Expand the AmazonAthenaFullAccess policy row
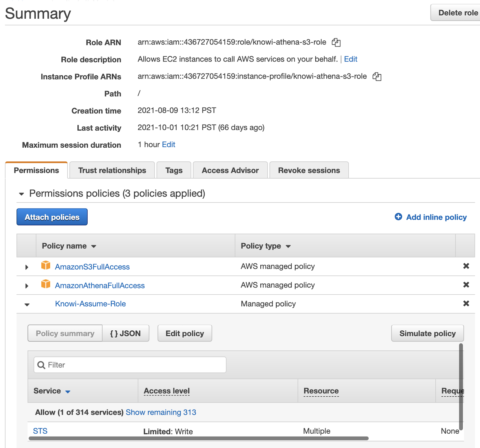The width and height of the screenshot is (480, 448). coord(27,286)
